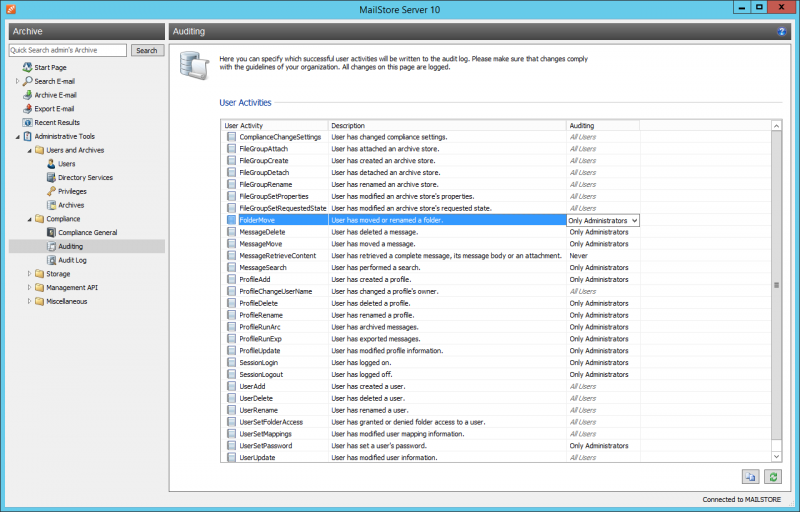Expand the Miscellaneous tree node
The image size is (800, 512).
click(x=29, y=301)
